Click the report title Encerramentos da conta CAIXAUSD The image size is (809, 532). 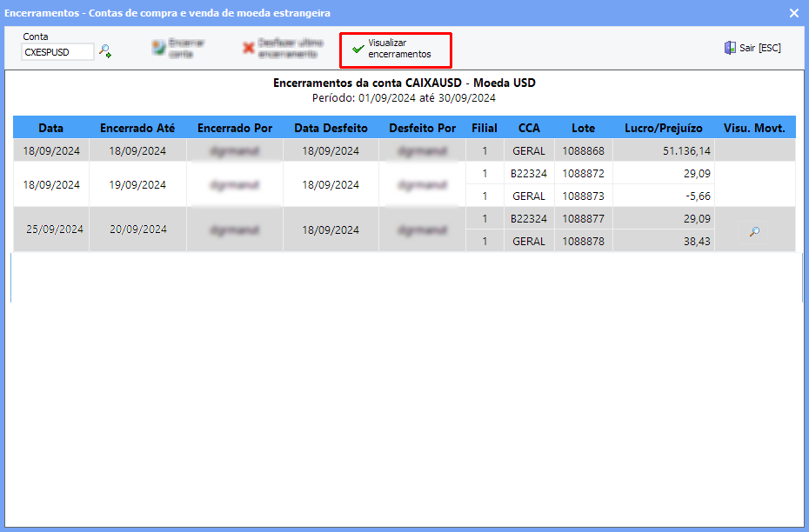(x=404, y=83)
